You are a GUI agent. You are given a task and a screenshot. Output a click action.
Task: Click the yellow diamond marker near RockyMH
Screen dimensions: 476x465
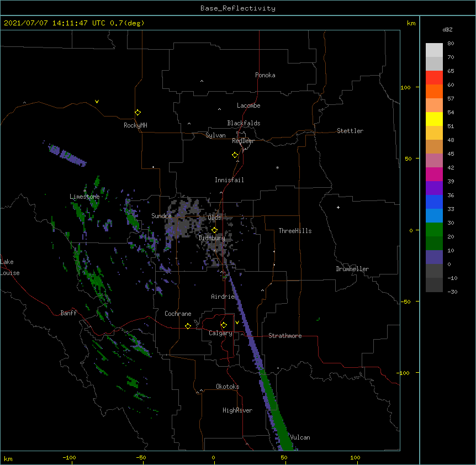pyautogui.click(x=137, y=113)
